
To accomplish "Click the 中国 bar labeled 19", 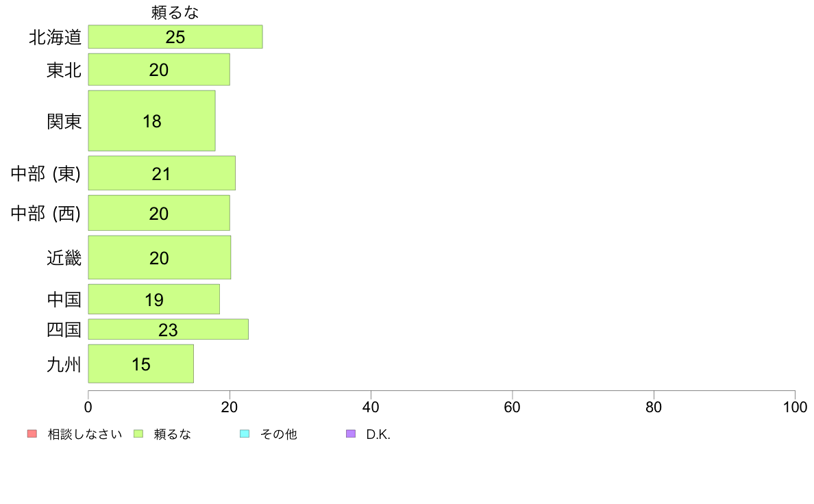I will (x=153, y=299).
